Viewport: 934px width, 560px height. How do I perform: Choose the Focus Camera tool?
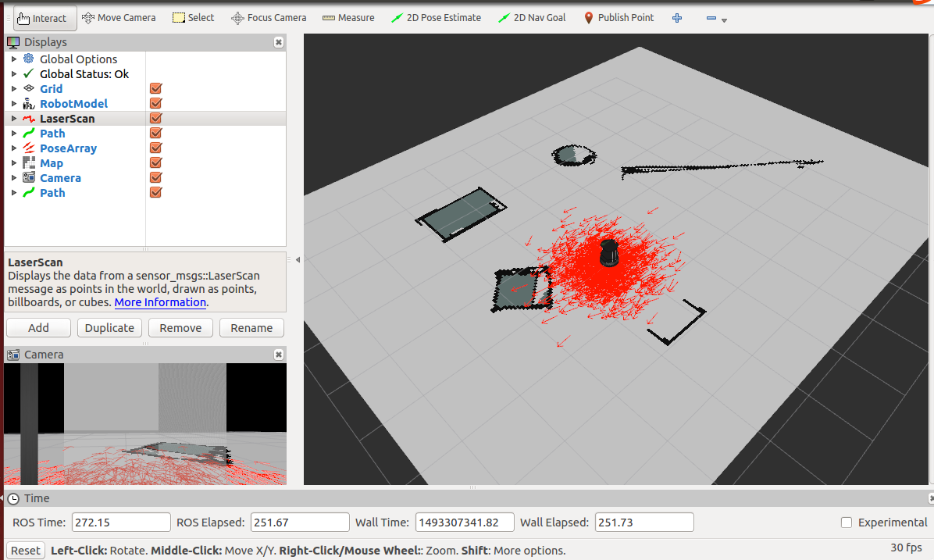pos(269,18)
